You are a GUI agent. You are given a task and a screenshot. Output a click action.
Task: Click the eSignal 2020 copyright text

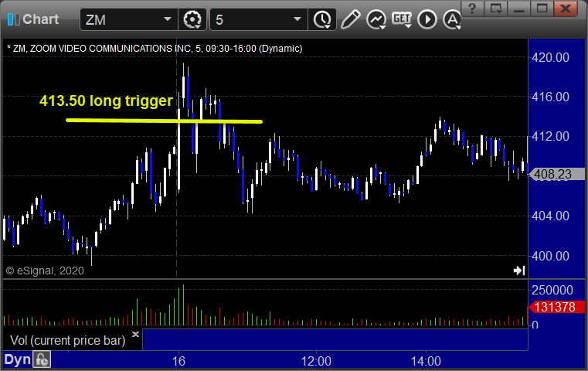pos(45,271)
